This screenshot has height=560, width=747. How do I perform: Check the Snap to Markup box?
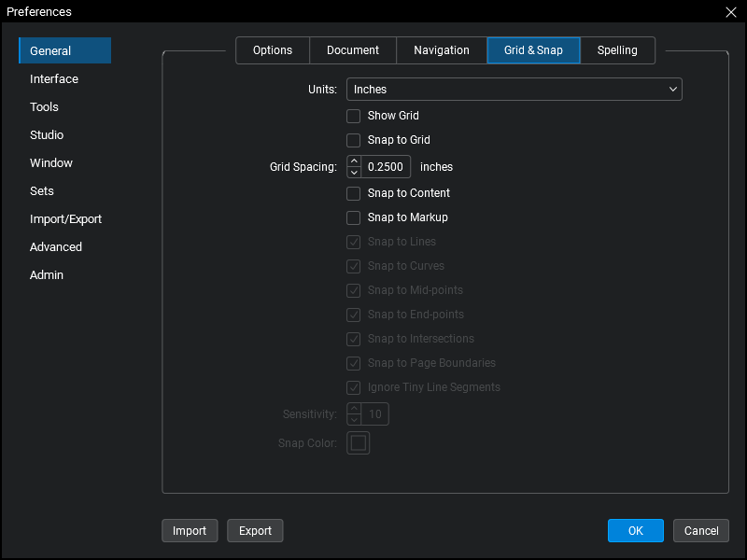tap(354, 217)
